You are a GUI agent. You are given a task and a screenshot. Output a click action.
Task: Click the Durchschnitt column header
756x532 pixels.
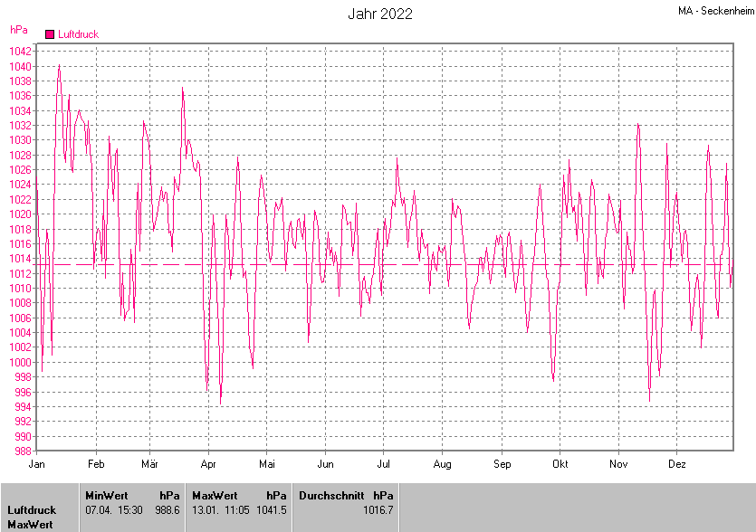(330, 496)
